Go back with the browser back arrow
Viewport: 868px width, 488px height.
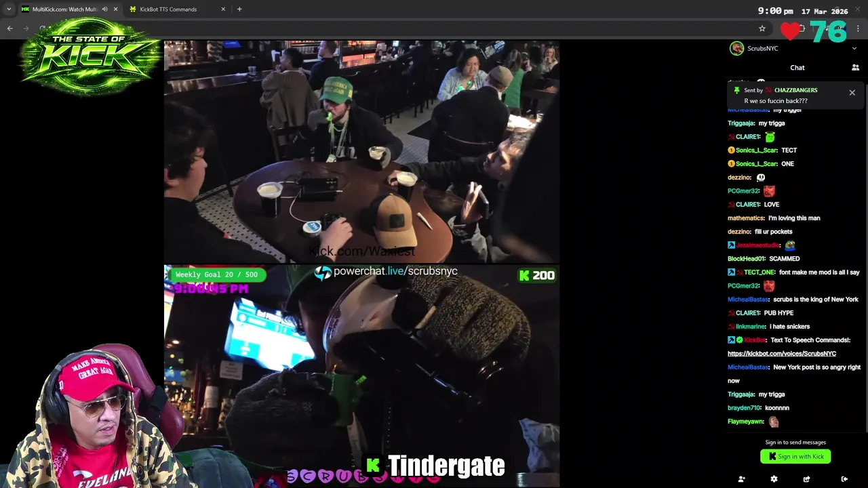pyautogui.click(x=9, y=28)
